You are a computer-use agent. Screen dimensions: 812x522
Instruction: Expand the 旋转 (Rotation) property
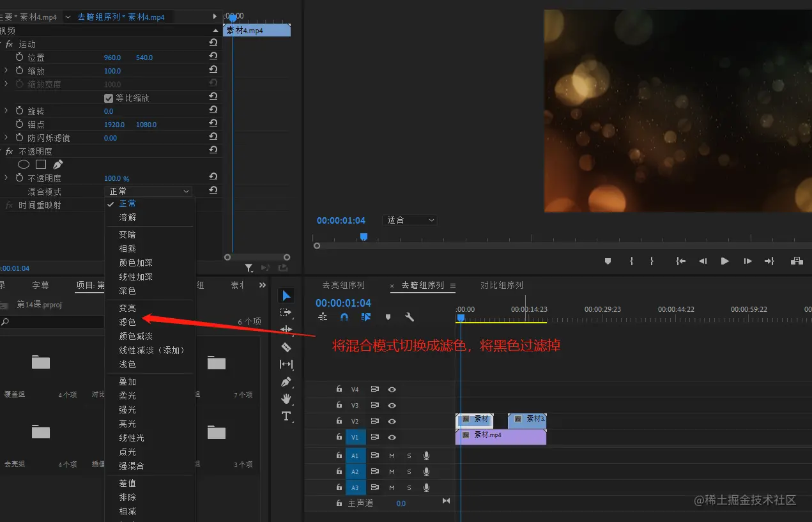coord(6,111)
